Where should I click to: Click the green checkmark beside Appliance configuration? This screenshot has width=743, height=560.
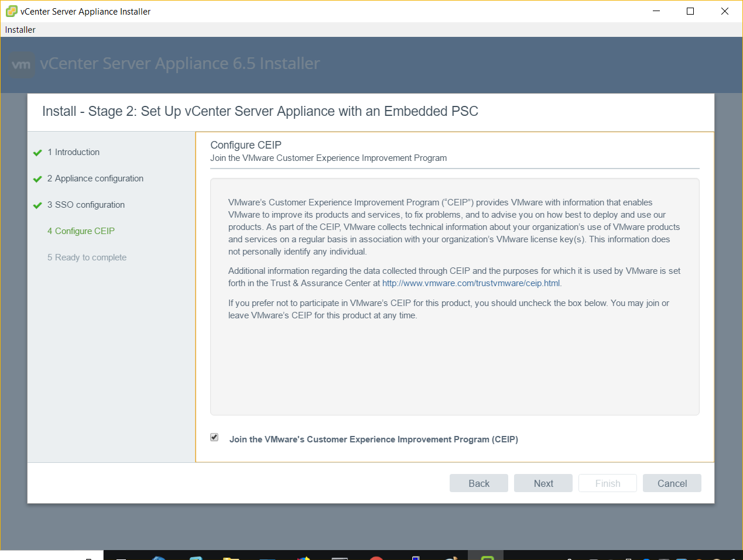tap(37, 179)
